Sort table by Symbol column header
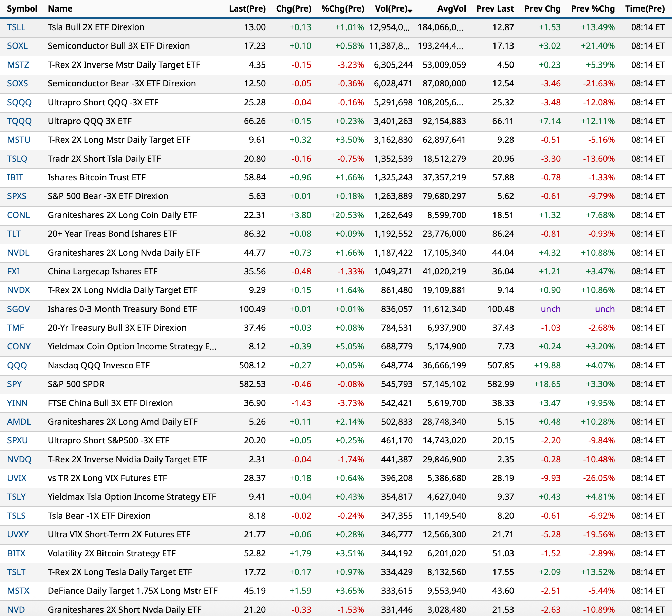This screenshot has width=672, height=616. (22, 9)
